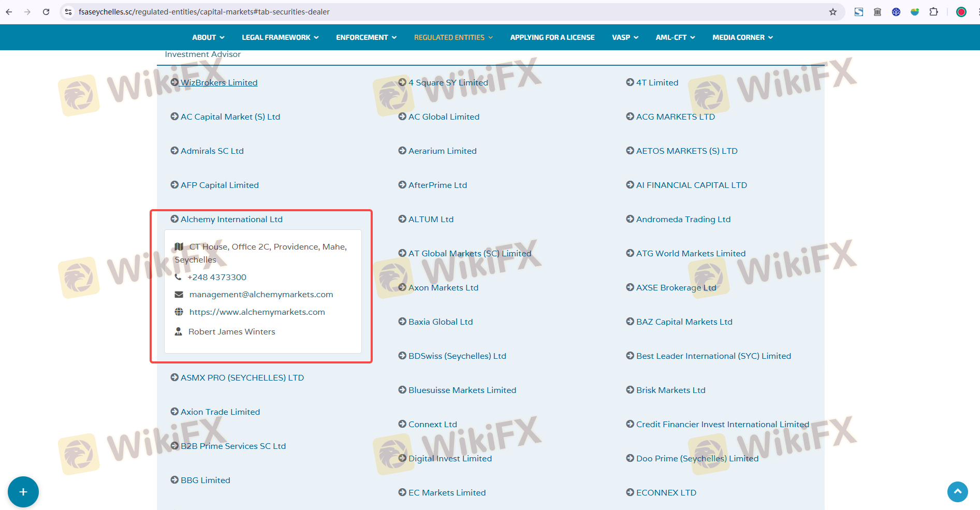The height and width of the screenshot is (510, 980).
Task: Click the management@alchemymarkets.com email link
Action: point(261,295)
